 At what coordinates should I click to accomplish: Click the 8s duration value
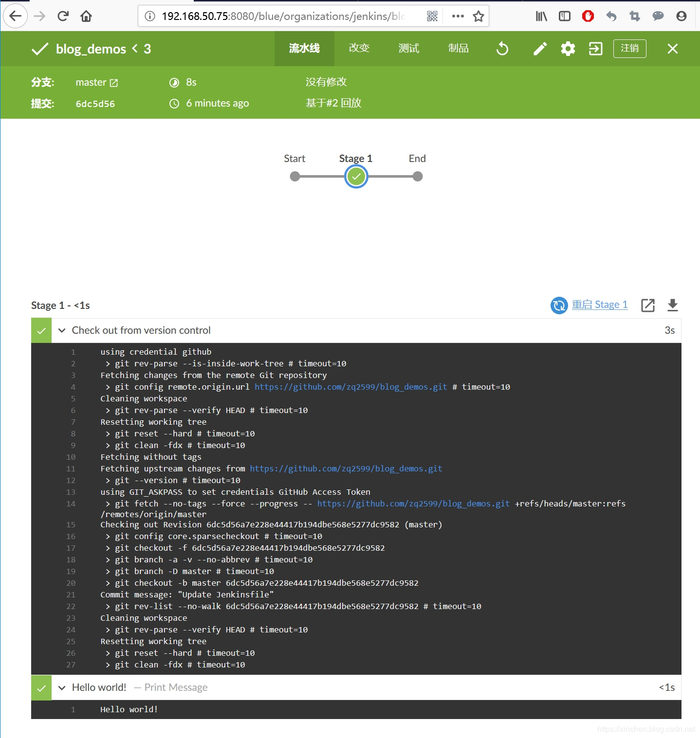191,82
